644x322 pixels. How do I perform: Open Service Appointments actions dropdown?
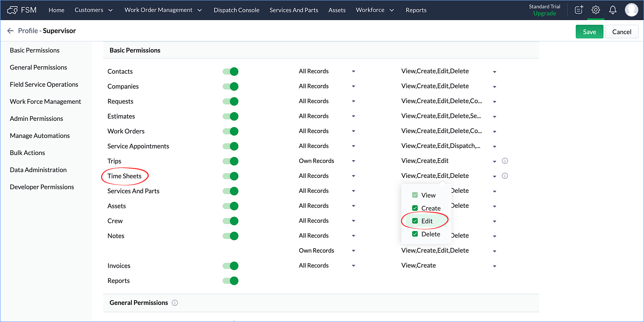[x=449, y=146]
